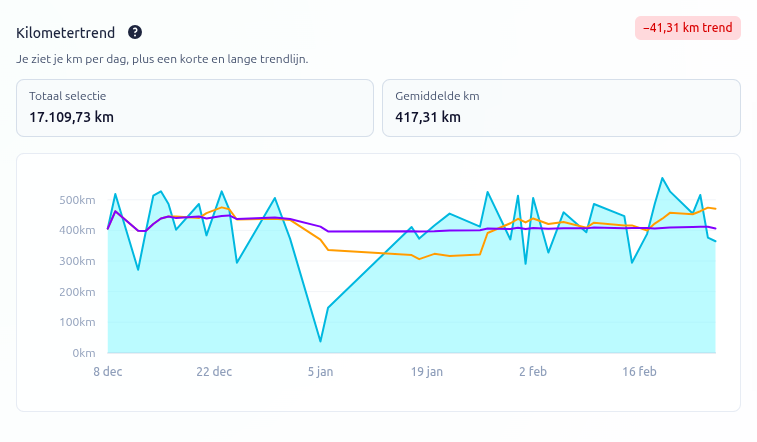757x442 pixels.
Task: Click the 0km y-axis label
Action: pos(84,353)
